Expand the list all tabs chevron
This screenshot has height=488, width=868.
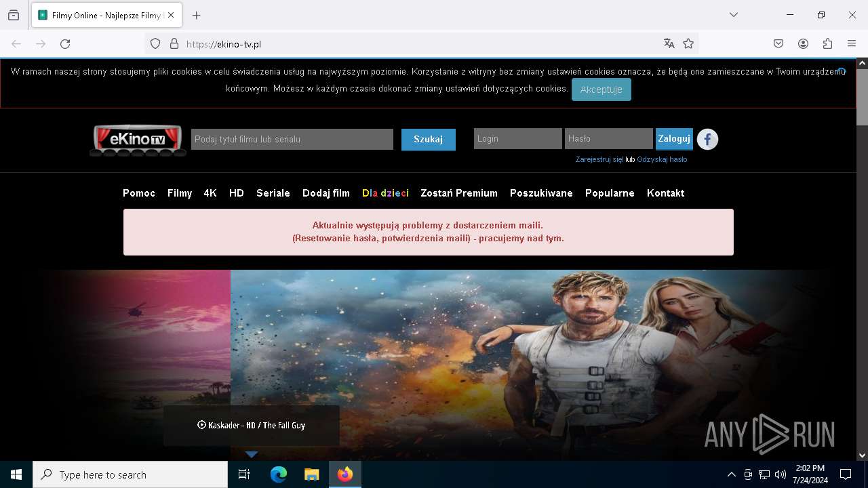734,15
